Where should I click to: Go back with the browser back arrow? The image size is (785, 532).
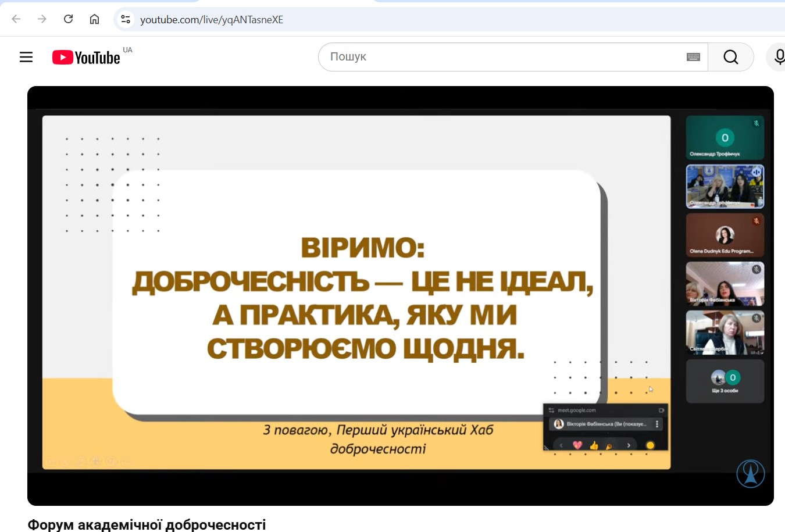tap(16, 19)
